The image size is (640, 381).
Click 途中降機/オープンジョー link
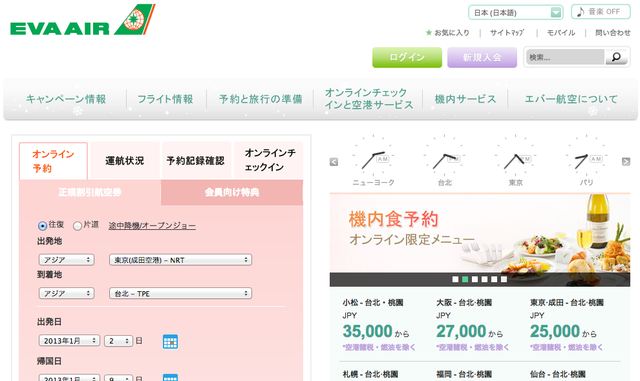(152, 225)
